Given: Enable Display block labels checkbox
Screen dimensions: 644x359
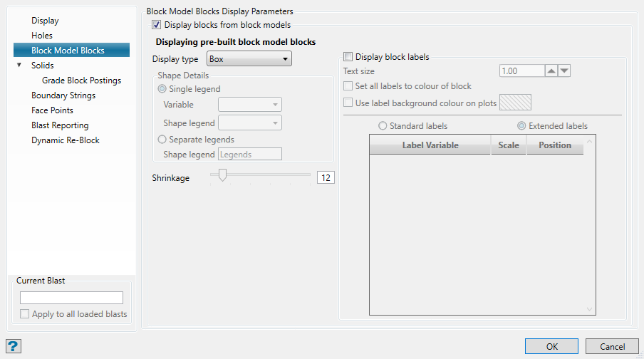Looking at the screenshot, I should (x=348, y=57).
